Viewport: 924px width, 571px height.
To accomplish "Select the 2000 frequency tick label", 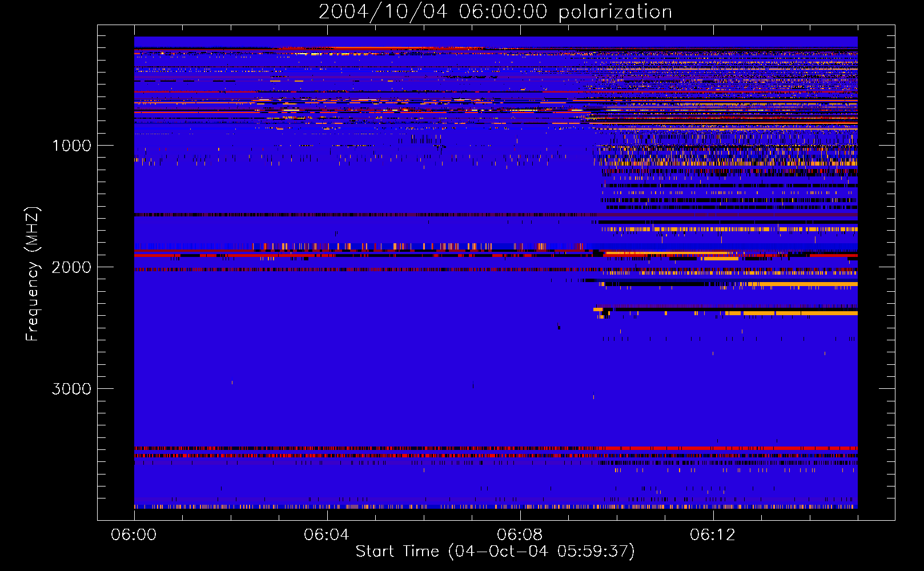I will pos(71,267).
